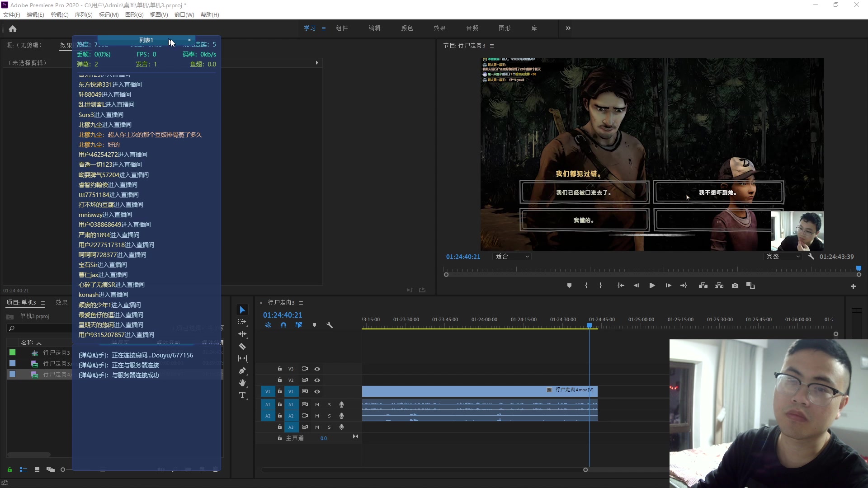Click the Lift button

[703, 286]
